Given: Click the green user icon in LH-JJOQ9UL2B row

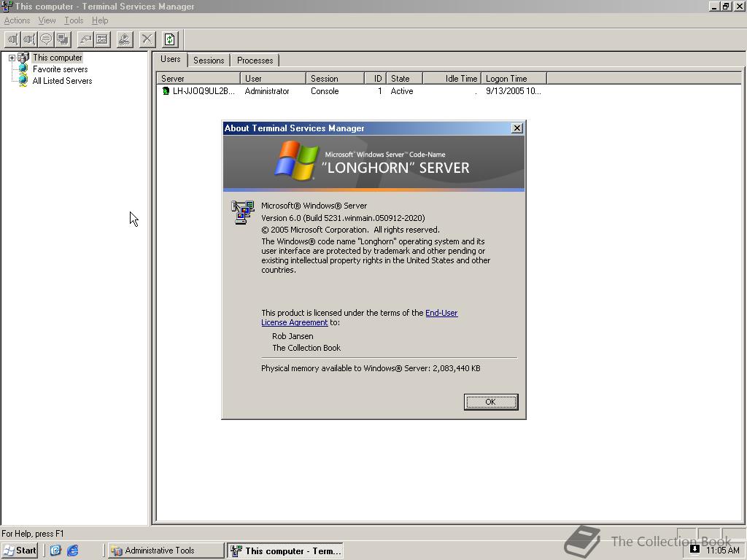Looking at the screenshot, I should coord(166,91).
